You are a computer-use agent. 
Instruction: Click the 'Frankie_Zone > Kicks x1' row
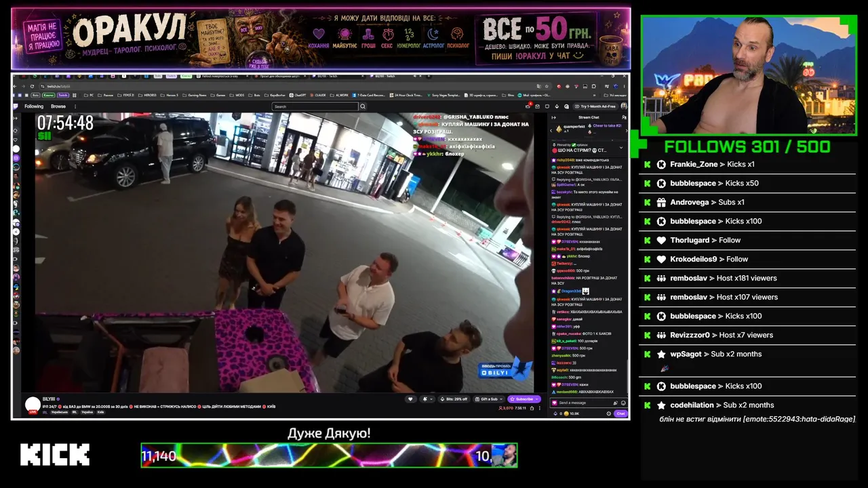point(747,165)
